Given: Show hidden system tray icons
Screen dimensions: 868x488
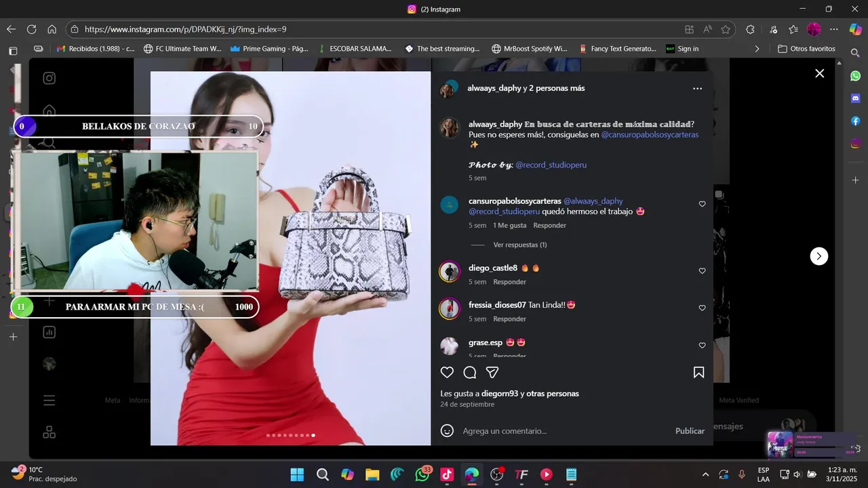Looking at the screenshot, I should [x=705, y=474].
